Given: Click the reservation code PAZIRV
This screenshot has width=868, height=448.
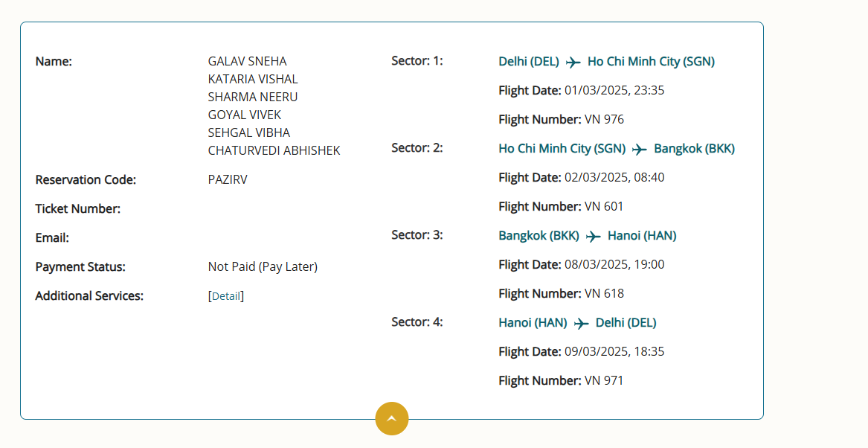Looking at the screenshot, I should pyautogui.click(x=228, y=179).
